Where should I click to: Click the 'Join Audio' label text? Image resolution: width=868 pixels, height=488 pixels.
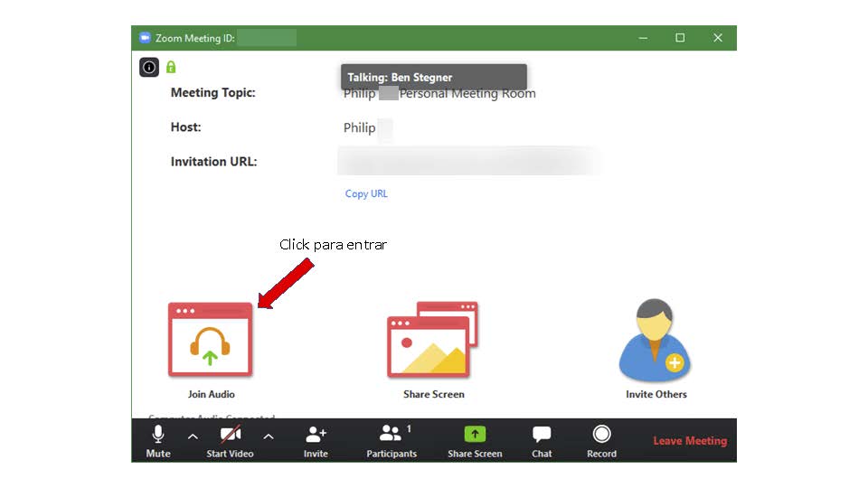pyautogui.click(x=211, y=395)
